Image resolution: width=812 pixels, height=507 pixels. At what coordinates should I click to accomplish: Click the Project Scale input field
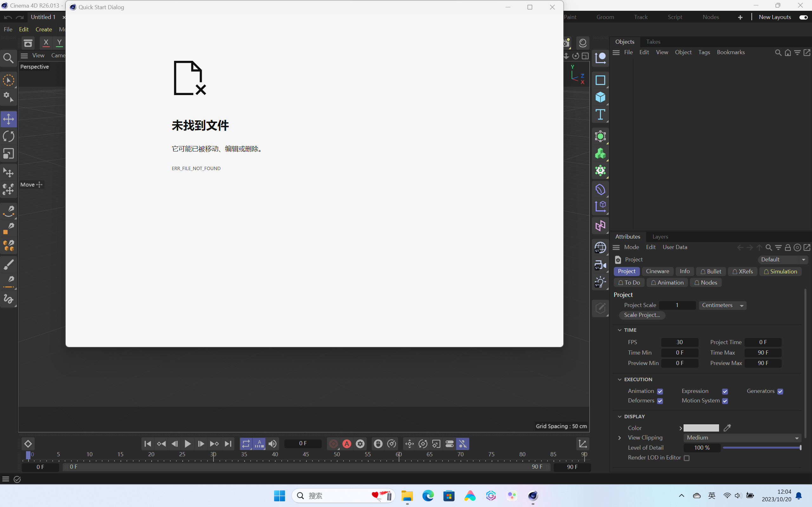[x=677, y=304]
